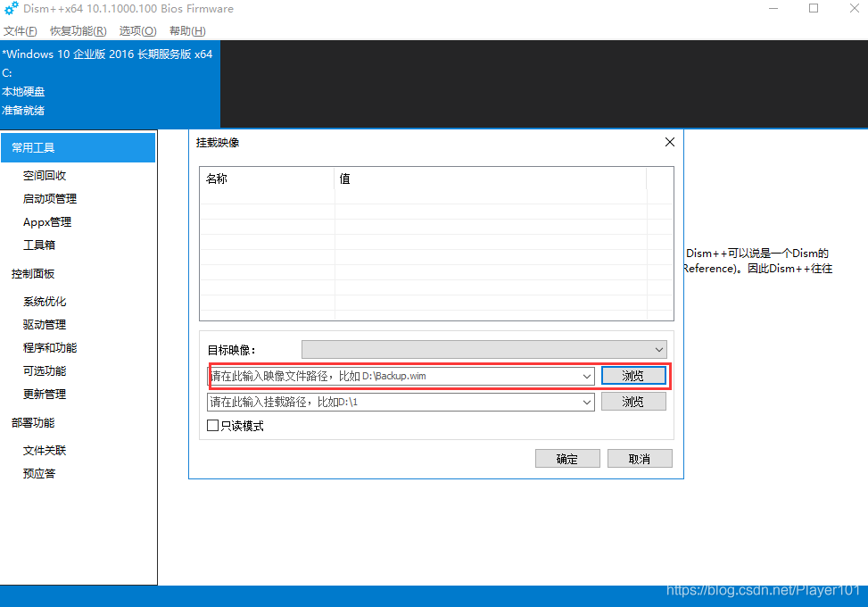The height and width of the screenshot is (607, 868).
Task: Open the 文件(F) menu
Action: [x=21, y=31]
